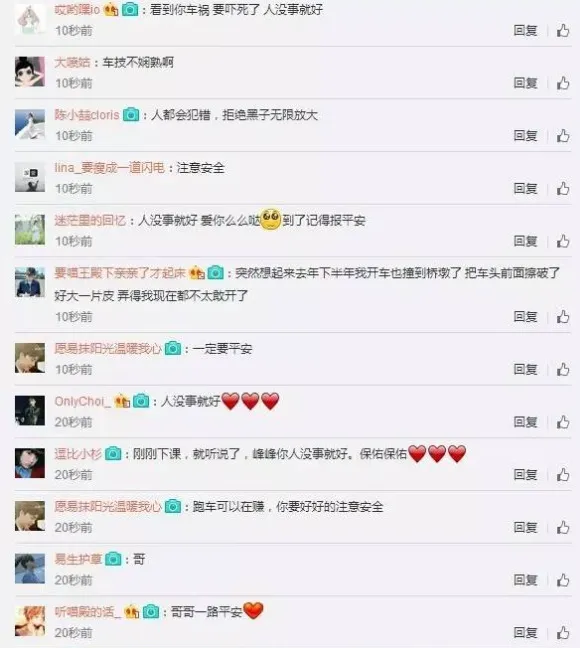Thumbs-up the 一定要平安 comment
Viewport: 580px width, 648px height.
[x=563, y=369]
